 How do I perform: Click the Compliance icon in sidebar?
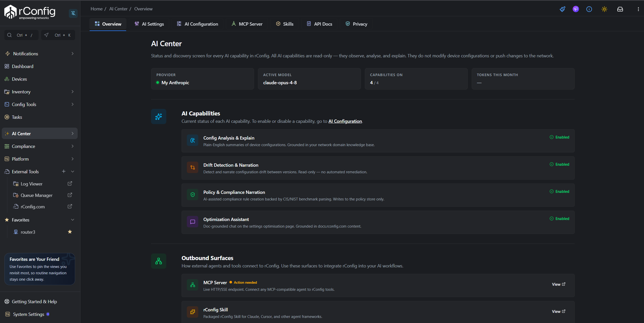7,146
